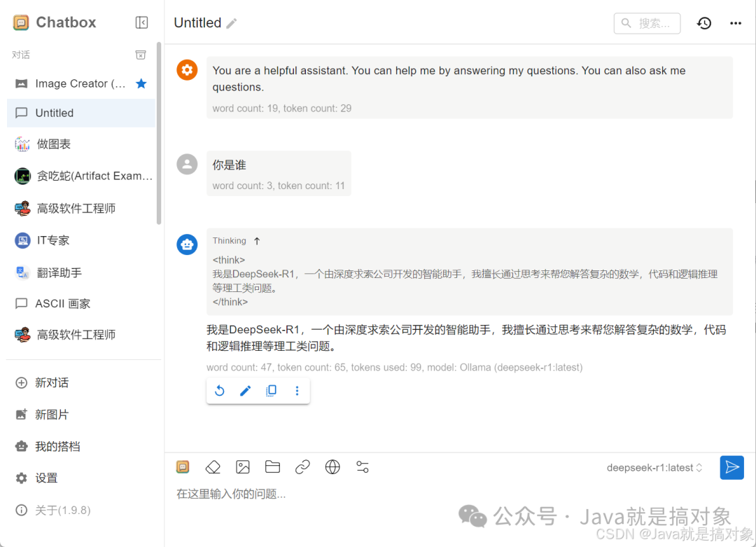Toggle the star on Image Creator
Image resolution: width=756 pixels, height=547 pixels.
click(141, 83)
